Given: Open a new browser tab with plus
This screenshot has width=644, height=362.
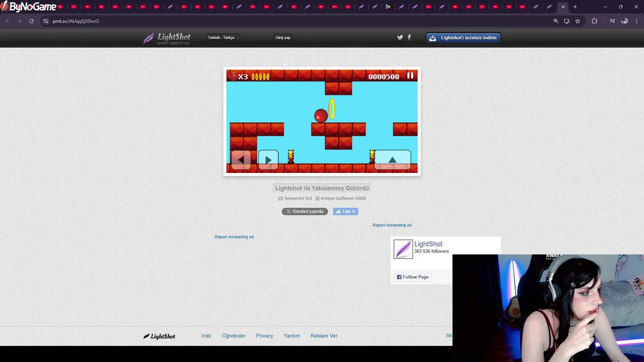Looking at the screenshot, I should click(x=575, y=7).
